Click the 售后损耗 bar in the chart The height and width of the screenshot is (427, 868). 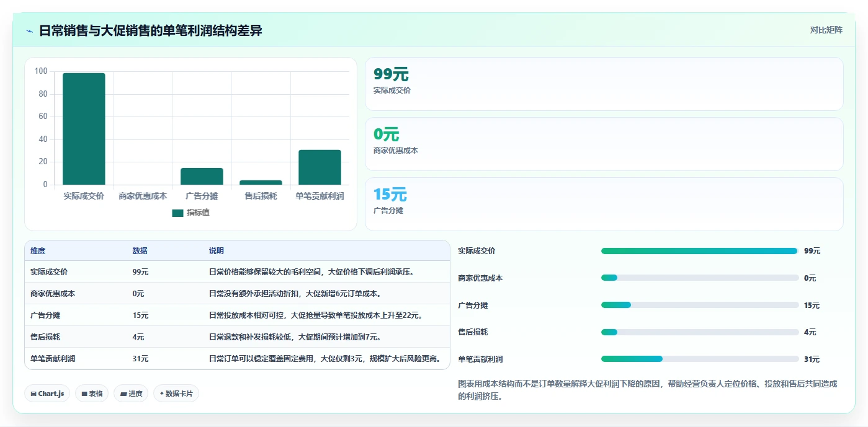point(261,182)
